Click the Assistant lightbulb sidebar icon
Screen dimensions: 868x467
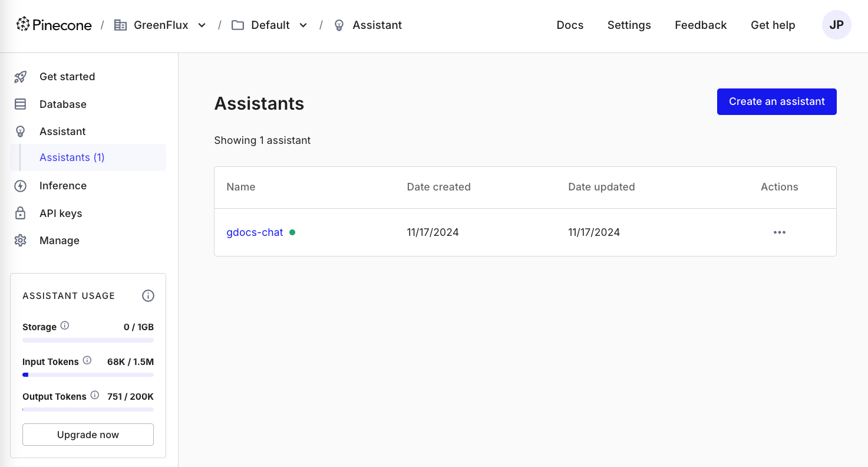click(x=20, y=131)
